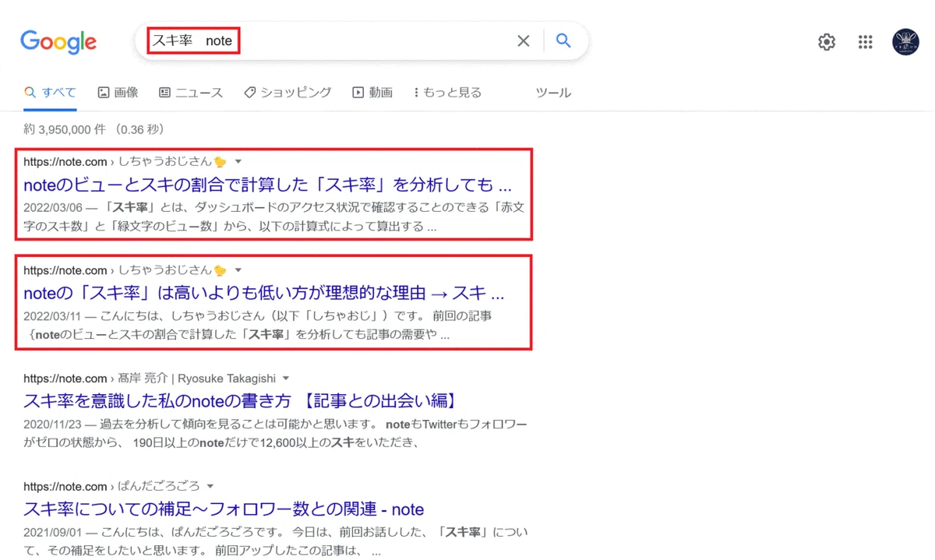Expand arrow beside 髙岸 亮介 result URL
Image resolution: width=935 pixels, height=560 pixels.
[286, 379]
